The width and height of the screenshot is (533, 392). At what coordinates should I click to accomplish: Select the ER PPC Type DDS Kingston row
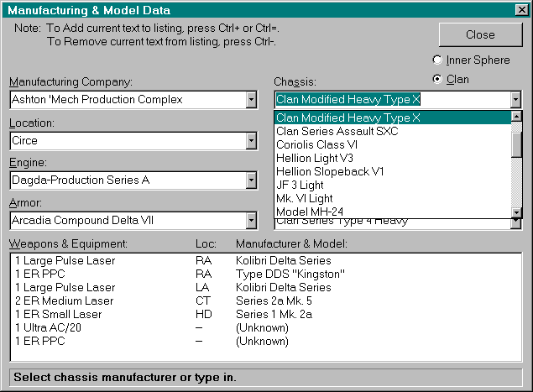point(266,274)
